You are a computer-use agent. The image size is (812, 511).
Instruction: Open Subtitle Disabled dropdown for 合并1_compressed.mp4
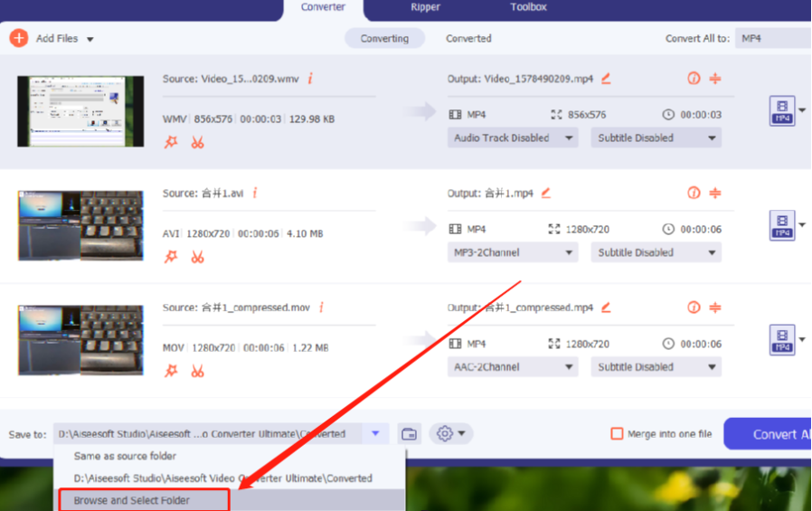click(656, 367)
